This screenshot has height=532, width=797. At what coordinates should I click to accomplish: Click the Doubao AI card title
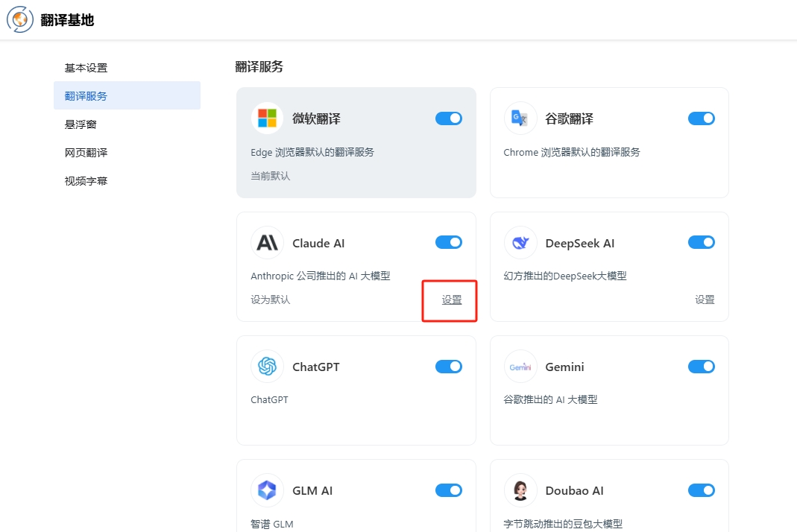tap(574, 491)
